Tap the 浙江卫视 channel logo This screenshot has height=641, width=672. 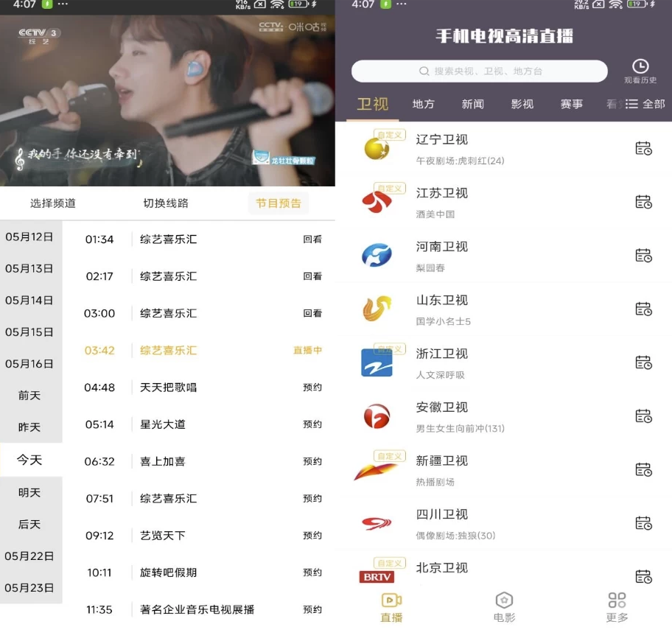(x=377, y=362)
